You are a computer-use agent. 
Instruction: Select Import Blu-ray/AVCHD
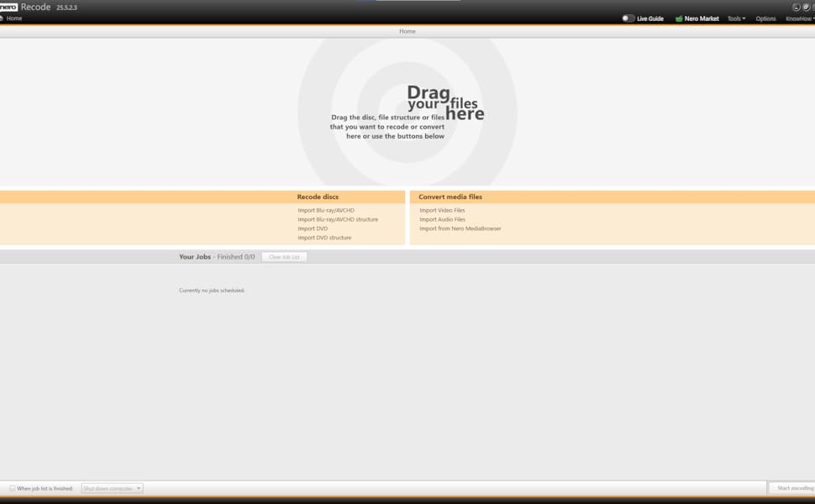(326, 210)
